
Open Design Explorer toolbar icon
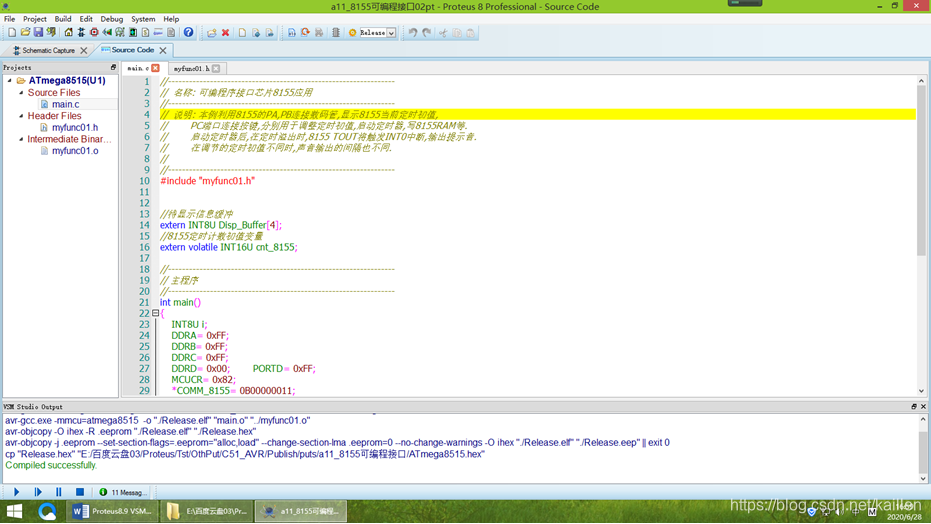pyautogui.click(x=133, y=33)
